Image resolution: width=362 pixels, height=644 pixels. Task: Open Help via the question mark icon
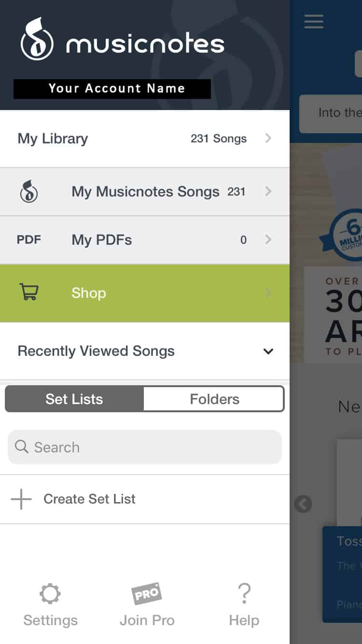[x=244, y=594]
